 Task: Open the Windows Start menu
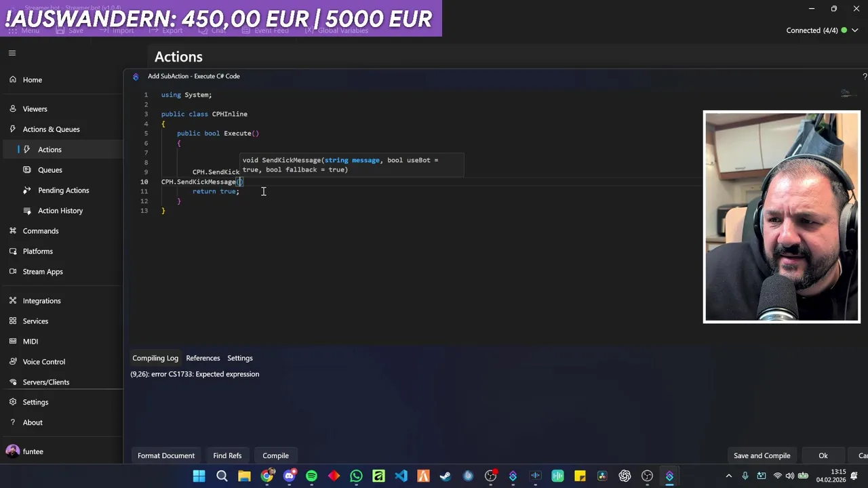(x=199, y=476)
